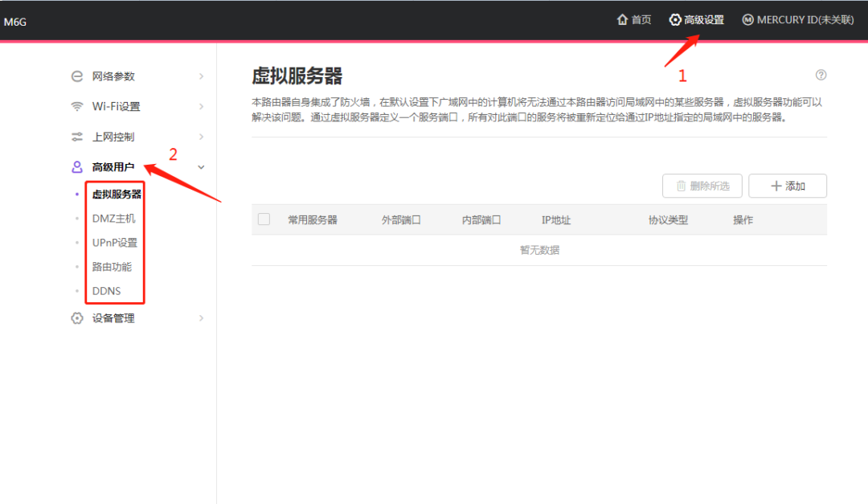
Task: Click the 设备管理 gear icon
Action: click(x=77, y=318)
